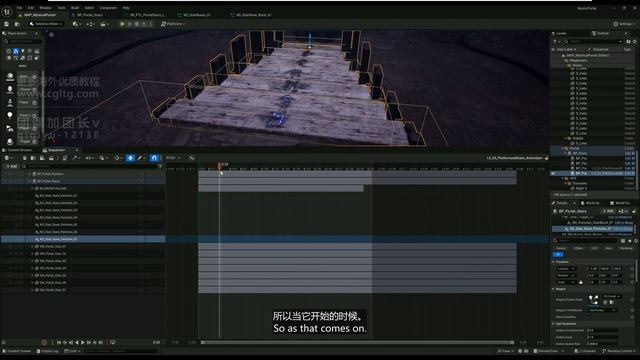Screen dimensions: 640x360
Task: Open the Content Drawer in the status bar
Action: click(x=17, y=351)
